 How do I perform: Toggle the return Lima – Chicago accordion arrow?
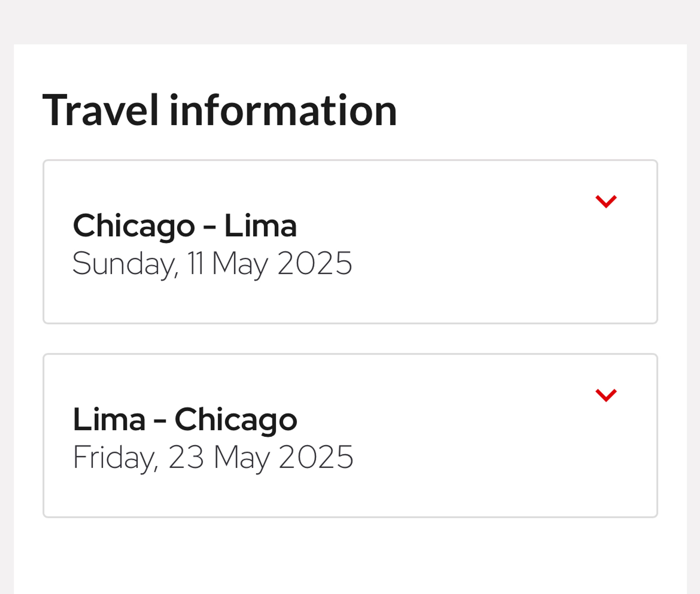click(606, 395)
